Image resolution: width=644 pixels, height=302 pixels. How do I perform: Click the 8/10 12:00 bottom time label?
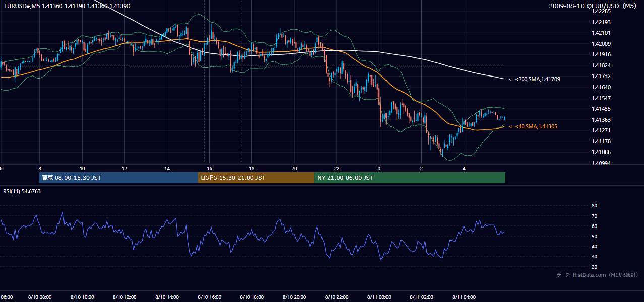(124, 297)
